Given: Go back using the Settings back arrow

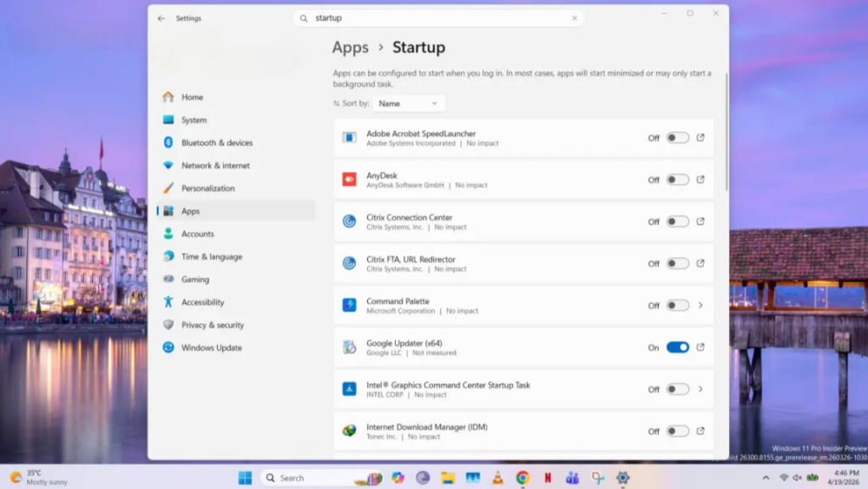Looking at the screenshot, I should pos(161,19).
